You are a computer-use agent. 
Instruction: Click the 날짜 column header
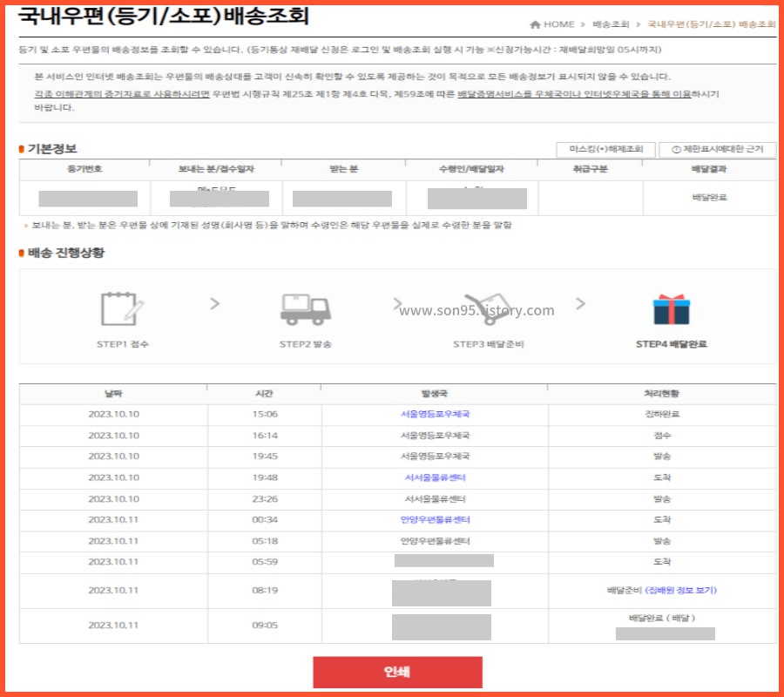[113, 394]
